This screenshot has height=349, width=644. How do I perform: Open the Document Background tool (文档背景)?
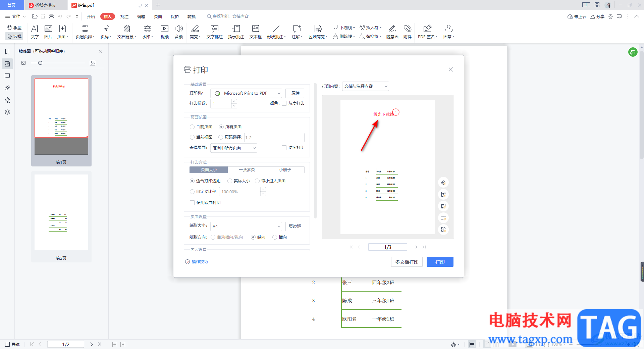(x=127, y=32)
